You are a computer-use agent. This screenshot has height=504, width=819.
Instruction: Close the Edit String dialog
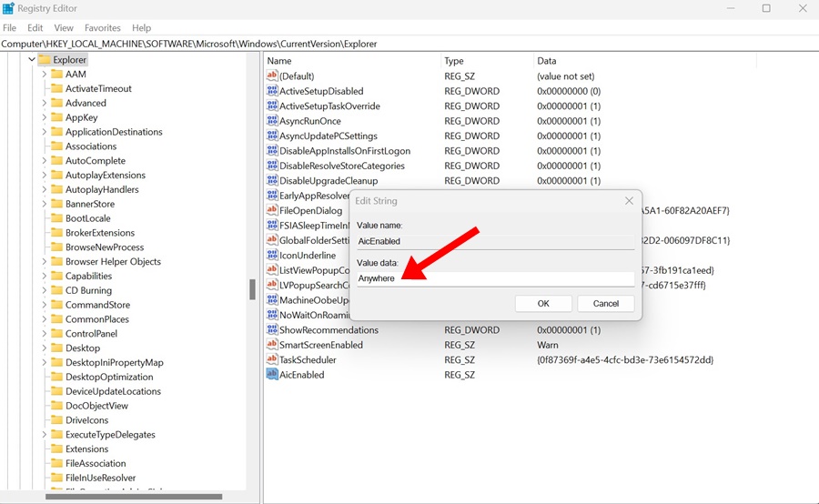[x=629, y=201]
